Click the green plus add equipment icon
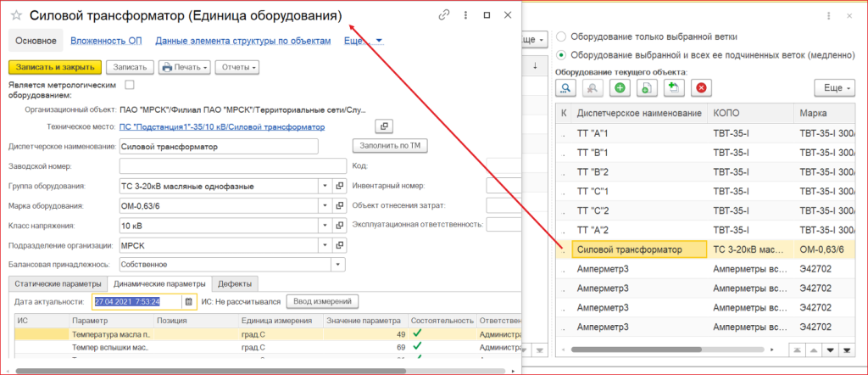This screenshot has width=868, height=375. point(620,87)
